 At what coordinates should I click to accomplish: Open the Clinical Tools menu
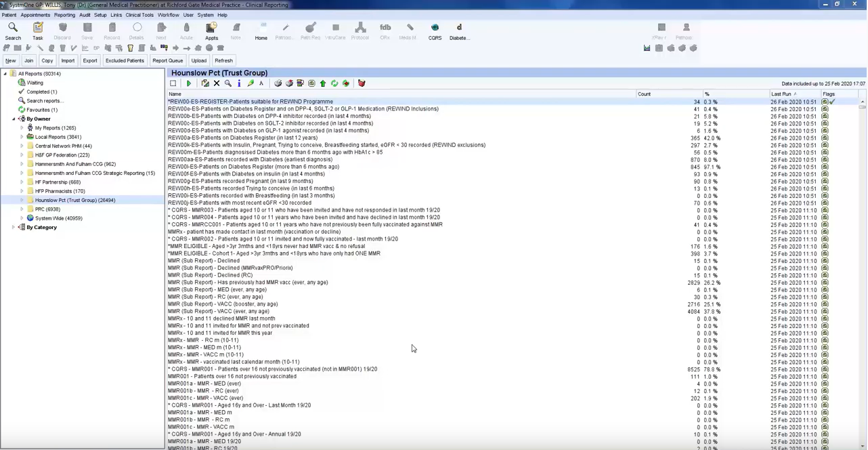coord(139,15)
